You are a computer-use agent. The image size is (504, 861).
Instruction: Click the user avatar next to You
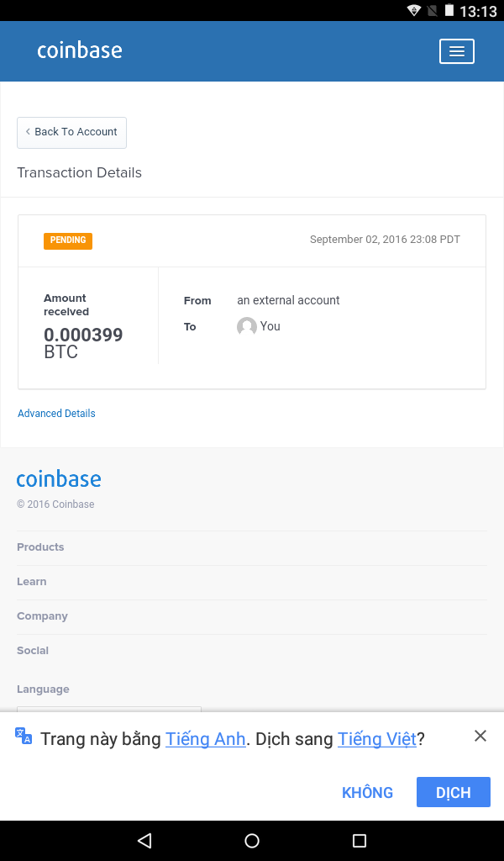(246, 327)
